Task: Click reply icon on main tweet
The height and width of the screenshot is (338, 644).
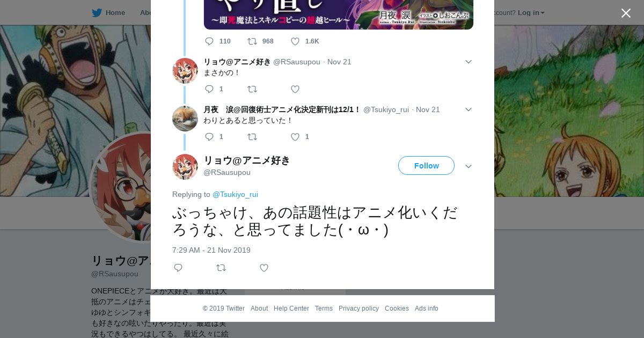Action: [x=178, y=268]
